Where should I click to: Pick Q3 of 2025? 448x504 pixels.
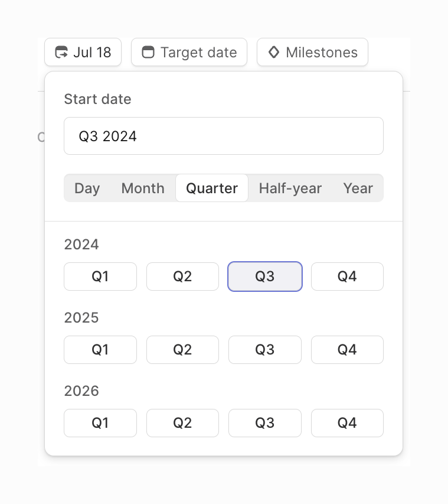coord(264,349)
